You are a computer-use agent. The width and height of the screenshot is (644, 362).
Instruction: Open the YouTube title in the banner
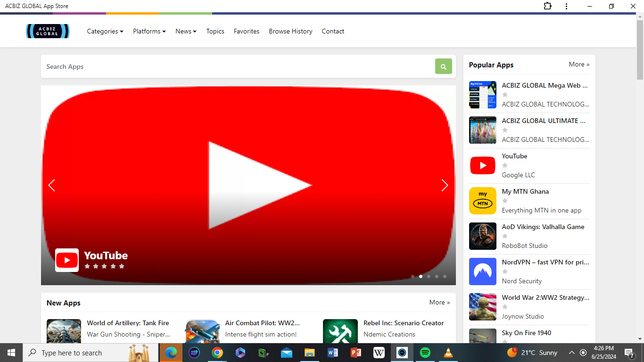click(x=106, y=255)
